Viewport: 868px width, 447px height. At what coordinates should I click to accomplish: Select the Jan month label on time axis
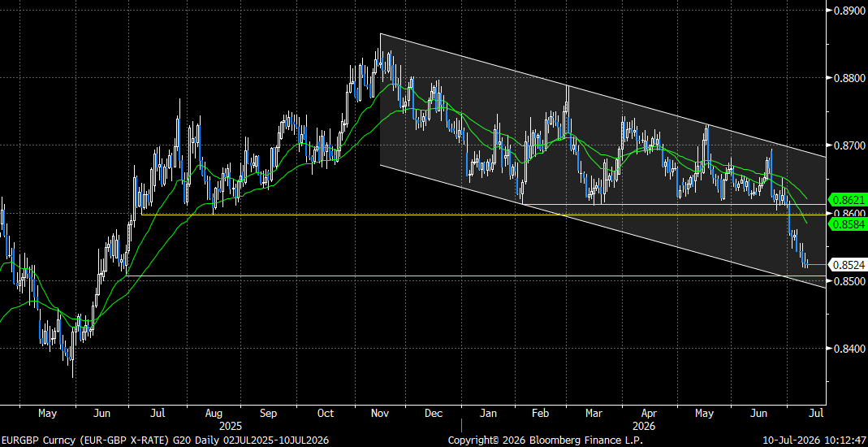click(488, 413)
